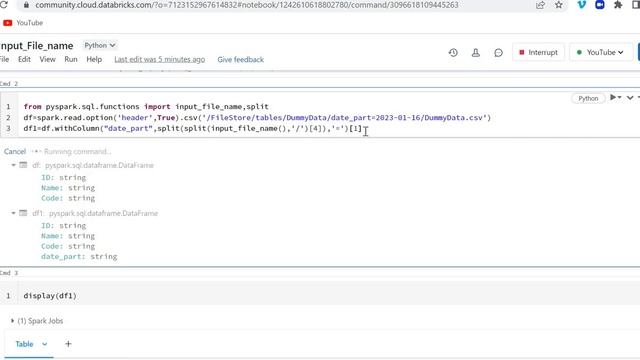Click the share icon in the address bar
This screenshot has width=640, height=360.
540,5
